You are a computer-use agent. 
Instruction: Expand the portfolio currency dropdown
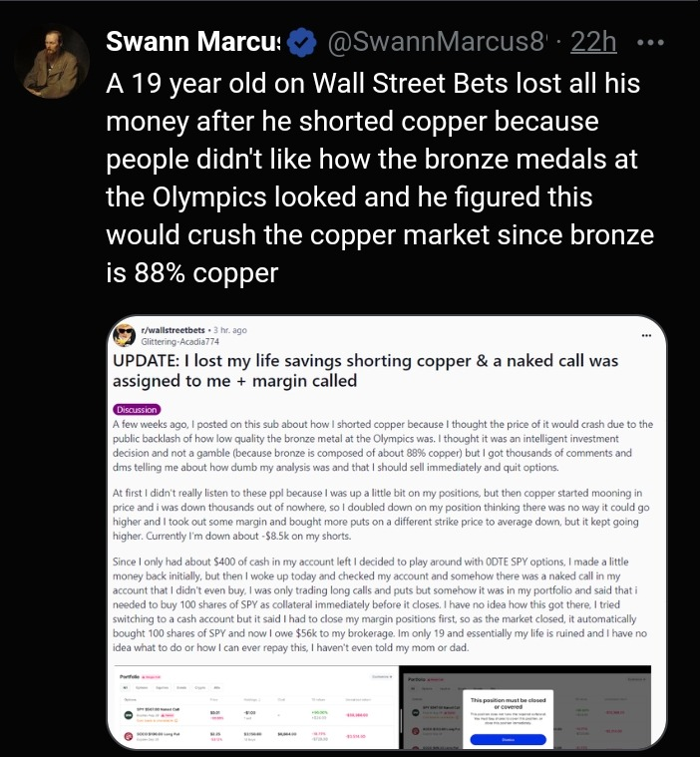point(382,677)
